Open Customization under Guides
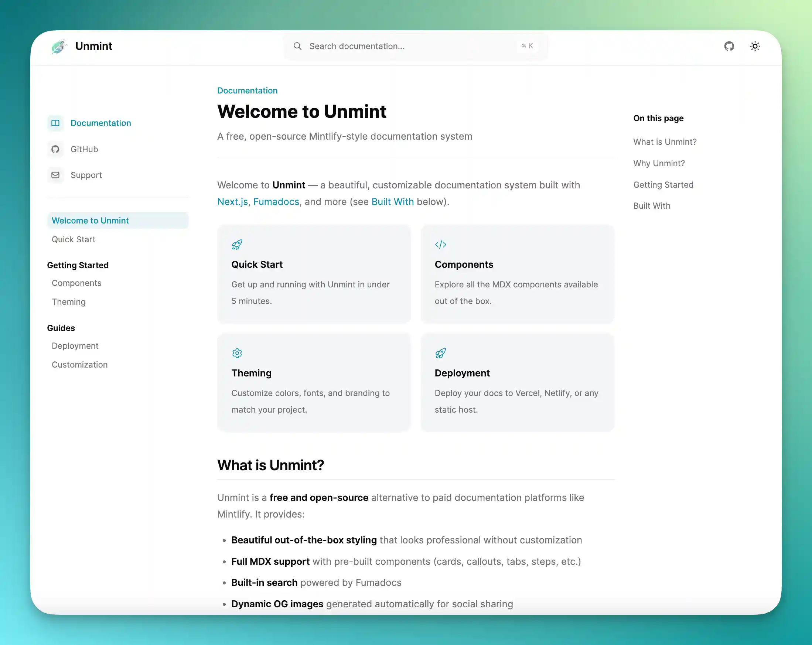Screen dimensions: 812x645 (x=79, y=364)
